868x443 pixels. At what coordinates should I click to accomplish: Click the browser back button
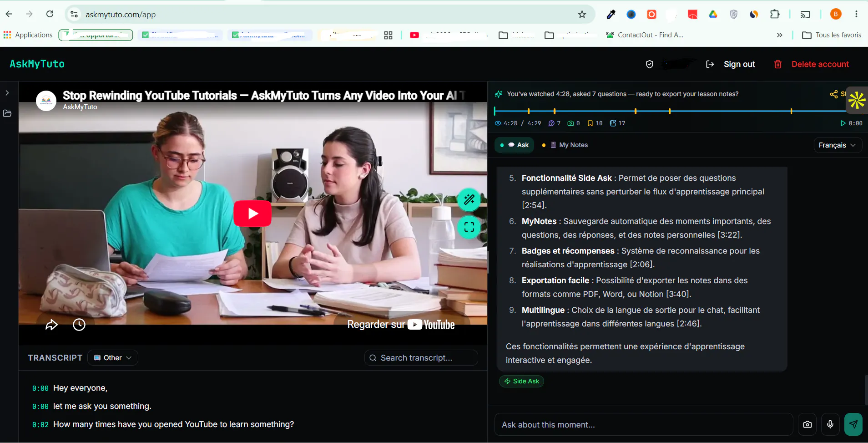(x=9, y=14)
